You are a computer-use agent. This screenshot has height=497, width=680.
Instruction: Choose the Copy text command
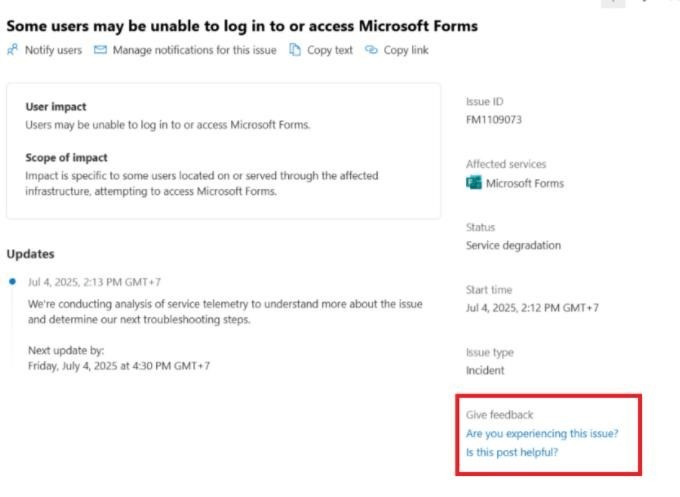pos(321,50)
